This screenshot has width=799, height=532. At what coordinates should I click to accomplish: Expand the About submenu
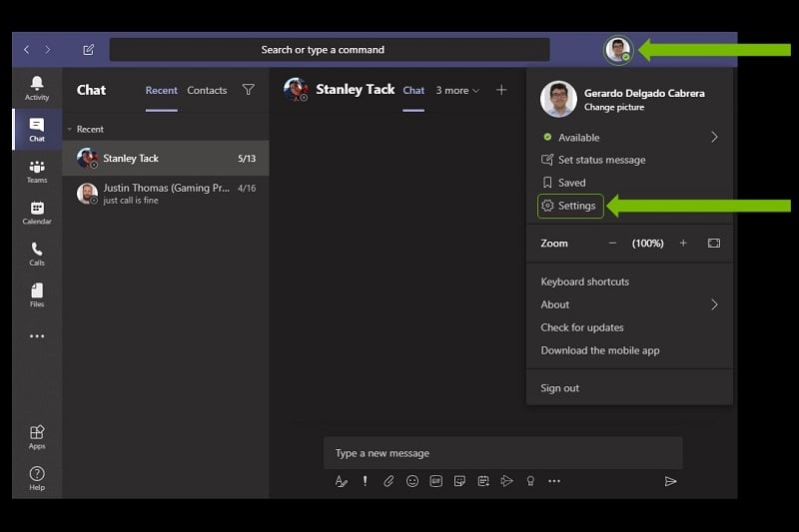tap(714, 304)
